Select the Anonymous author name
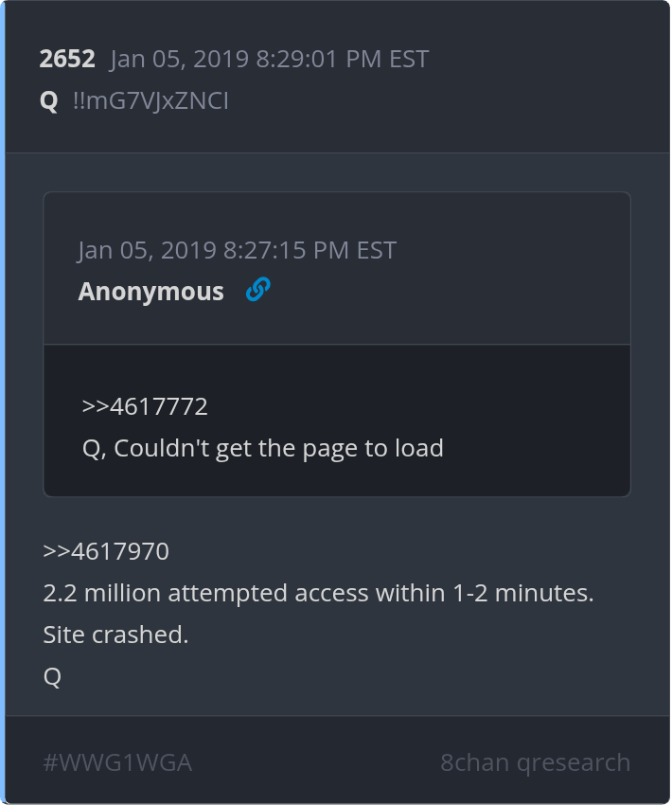672x805 pixels. [x=150, y=292]
